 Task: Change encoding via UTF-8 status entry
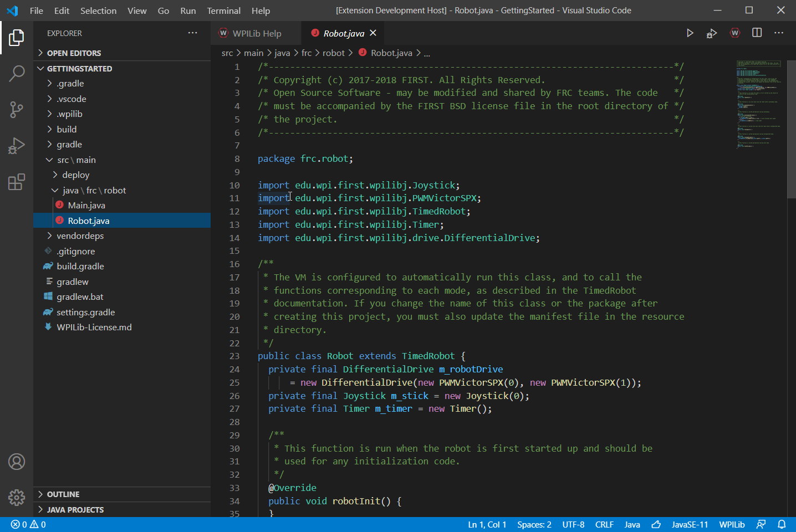tap(573, 524)
